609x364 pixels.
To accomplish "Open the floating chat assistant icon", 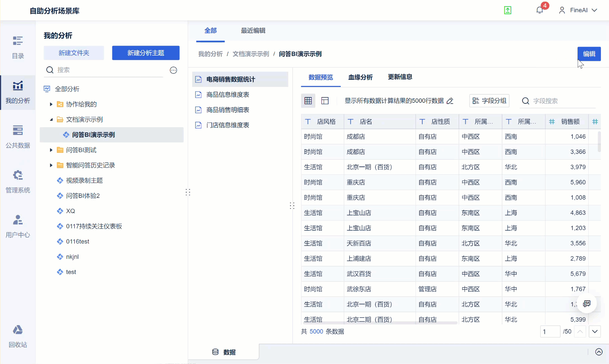I will coord(587,303).
